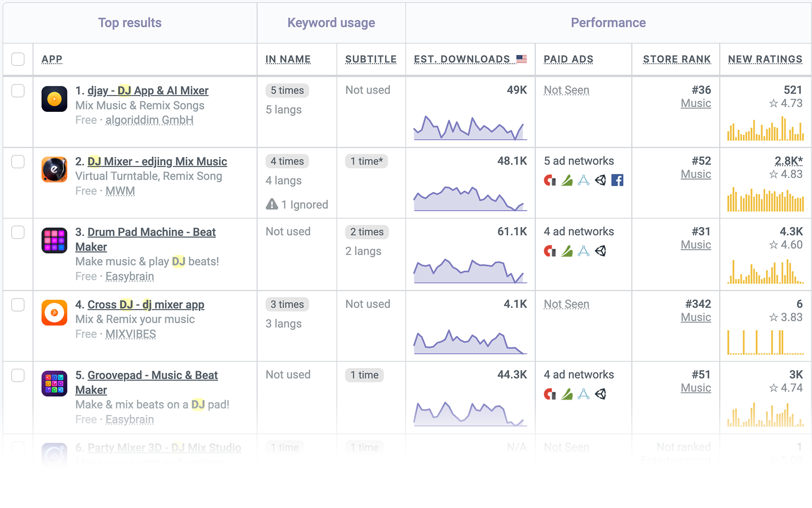
Task: Open the djay - DJ App & AI Mixer link
Action: (x=148, y=91)
